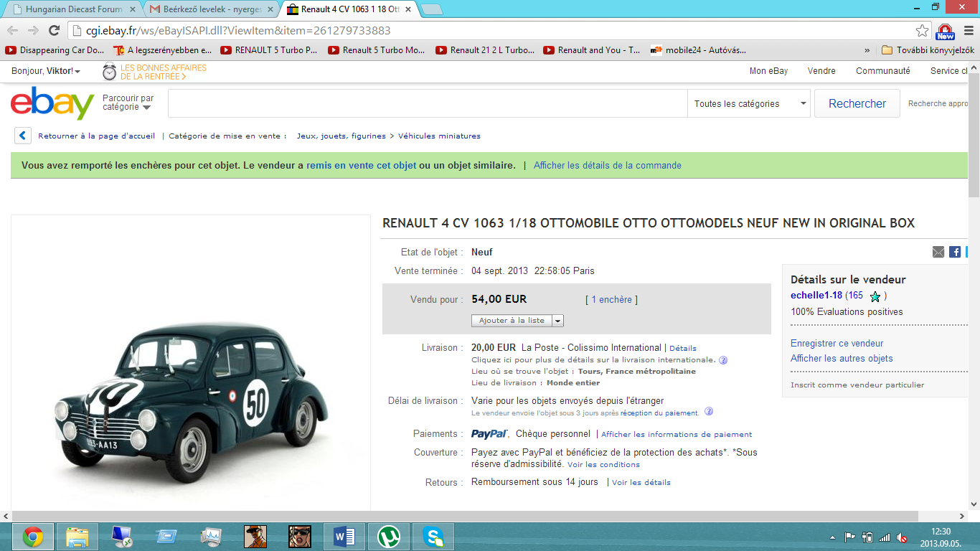This screenshot has width=980, height=551.
Task: Expand the Ajouter à la liste dropdown arrow
Action: click(x=557, y=320)
